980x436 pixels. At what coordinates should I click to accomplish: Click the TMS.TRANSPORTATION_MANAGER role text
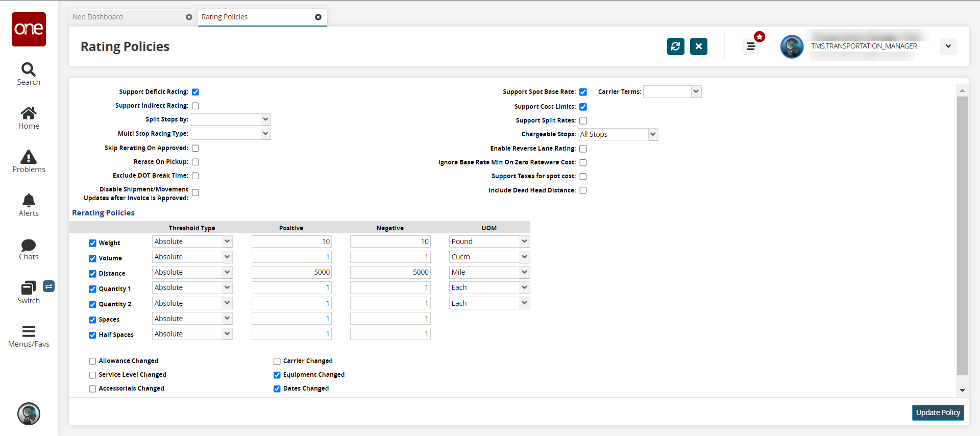click(x=864, y=46)
